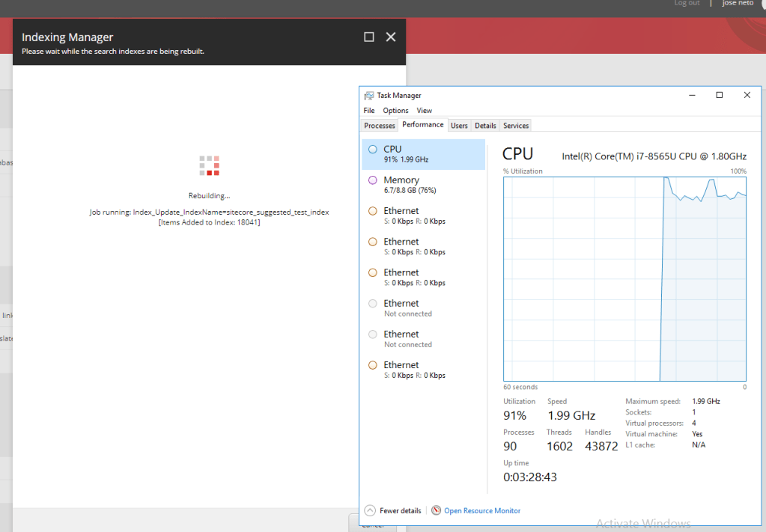
Task: Maximize the Indexing Manager dialog
Action: point(368,37)
